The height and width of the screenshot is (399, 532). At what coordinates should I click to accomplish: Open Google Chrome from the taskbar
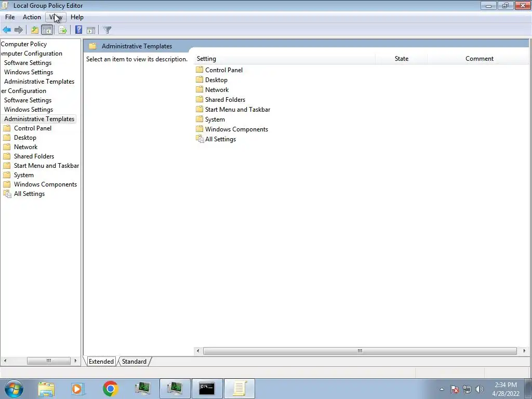(x=110, y=389)
